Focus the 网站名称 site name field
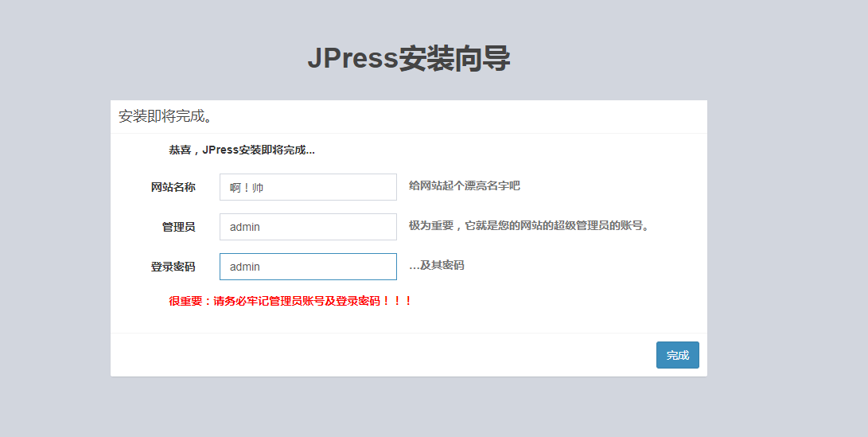This screenshot has height=437, width=868. (309, 187)
